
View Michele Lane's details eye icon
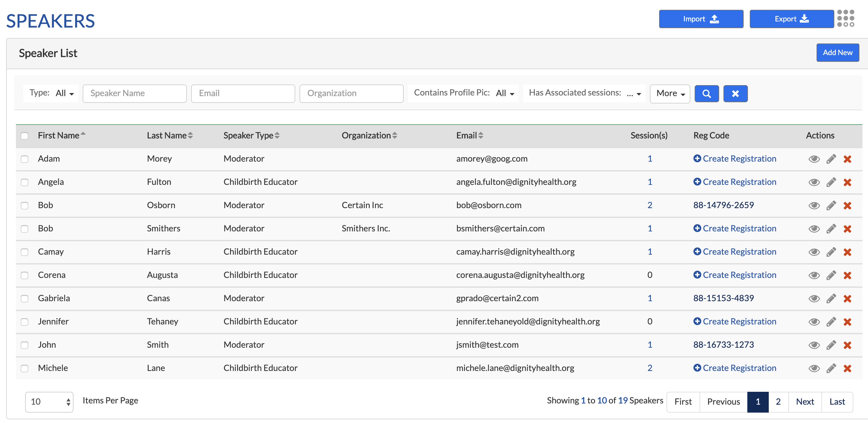(814, 368)
